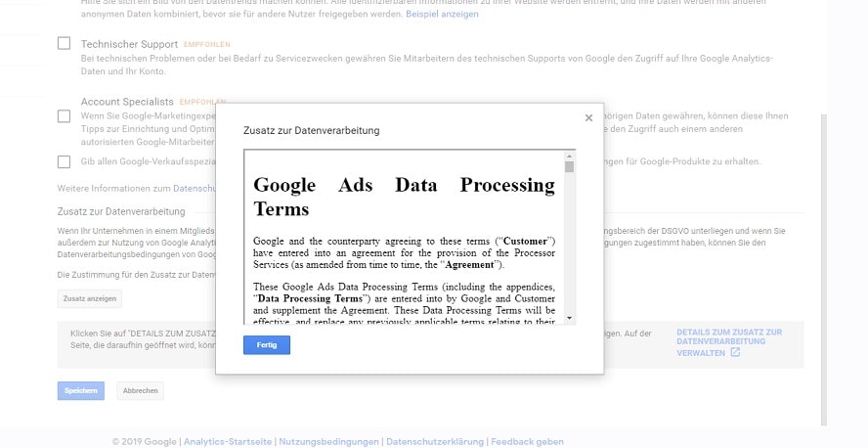Viewport: 868px width, 448px height.
Task: Click the Google Ads Data Processing Terms heading
Action: click(x=404, y=197)
